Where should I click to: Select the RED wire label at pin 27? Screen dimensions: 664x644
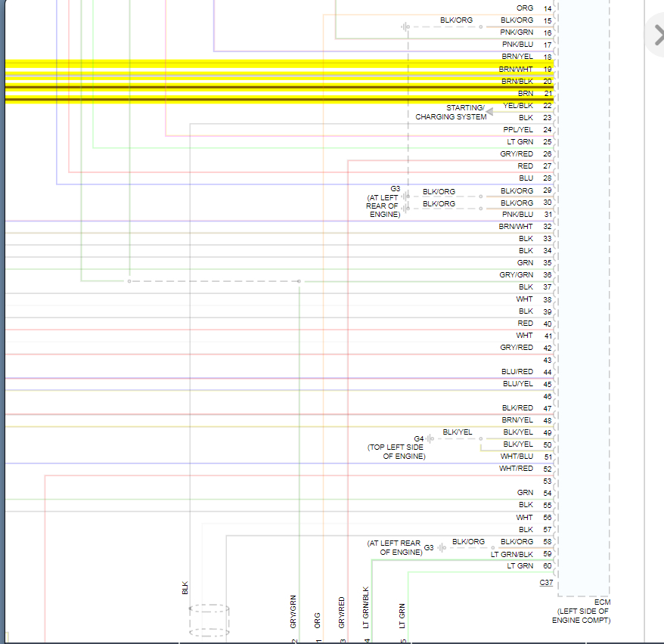[x=525, y=166]
